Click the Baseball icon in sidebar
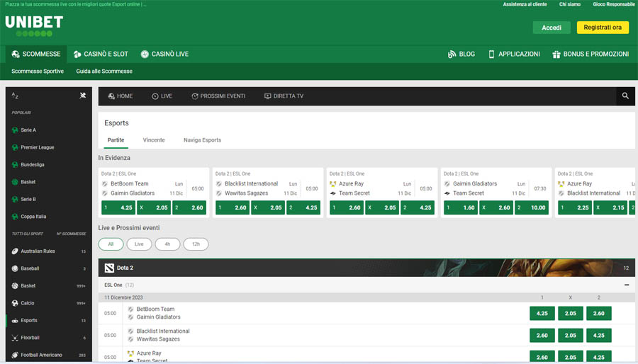638x364 pixels. tap(15, 268)
